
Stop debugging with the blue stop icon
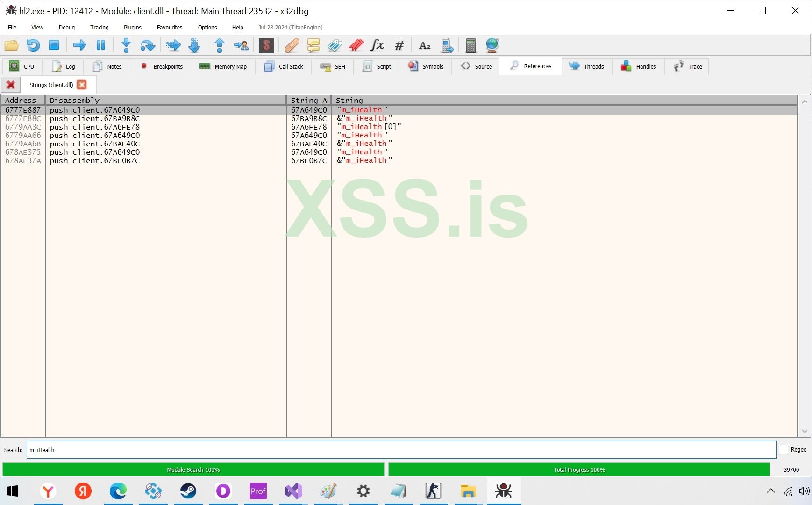[x=54, y=45]
